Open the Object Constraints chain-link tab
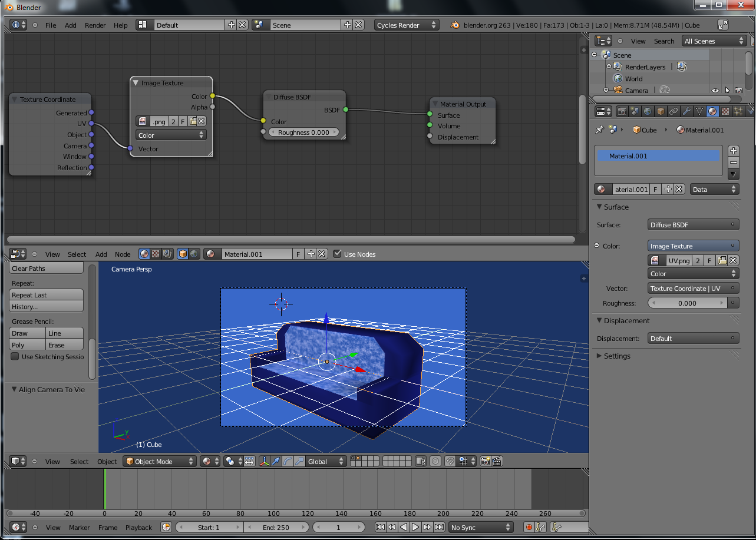This screenshot has height=540, width=756. pyautogui.click(x=674, y=111)
